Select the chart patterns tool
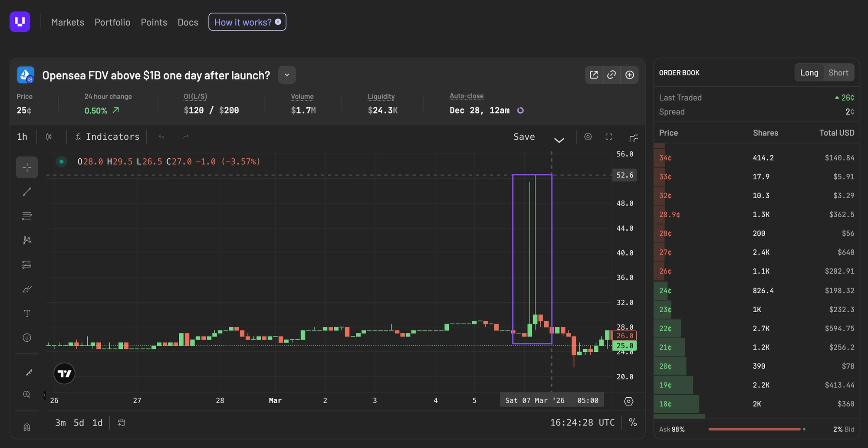This screenshot has height=448, width=868. point(27,240)
